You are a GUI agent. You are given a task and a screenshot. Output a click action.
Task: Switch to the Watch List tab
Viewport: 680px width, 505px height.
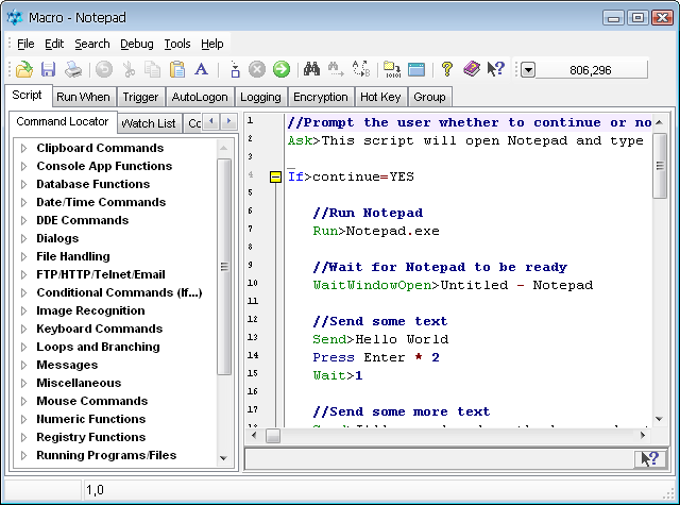click(149, 124)
